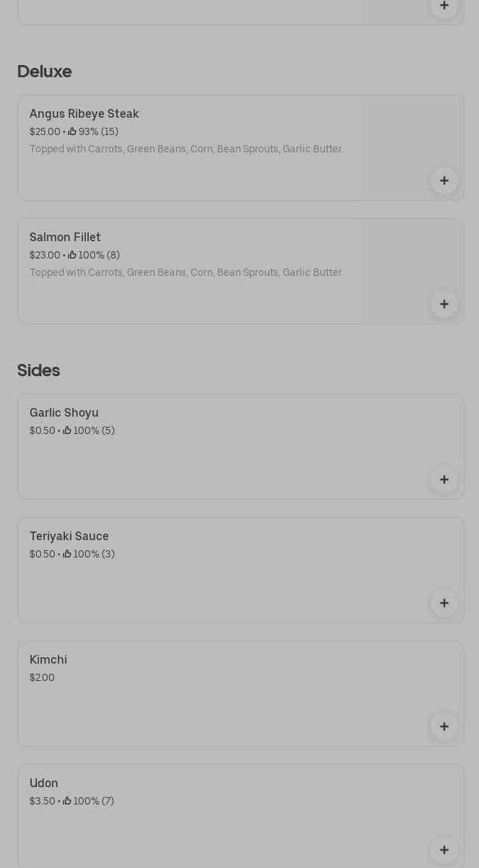
Task: Click the Sides section heading
Action: pyautogui.click(x=39, y=370)
